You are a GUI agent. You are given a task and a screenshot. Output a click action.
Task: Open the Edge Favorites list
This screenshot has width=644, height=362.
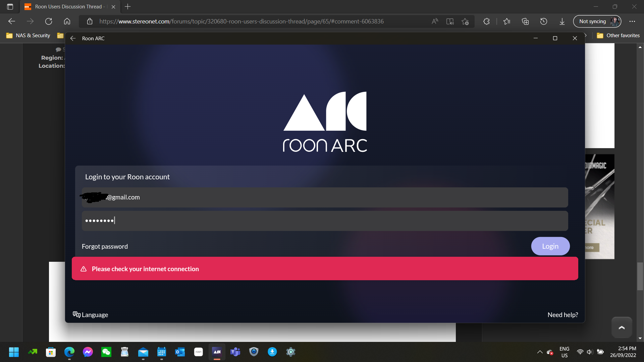click(507, 21)
